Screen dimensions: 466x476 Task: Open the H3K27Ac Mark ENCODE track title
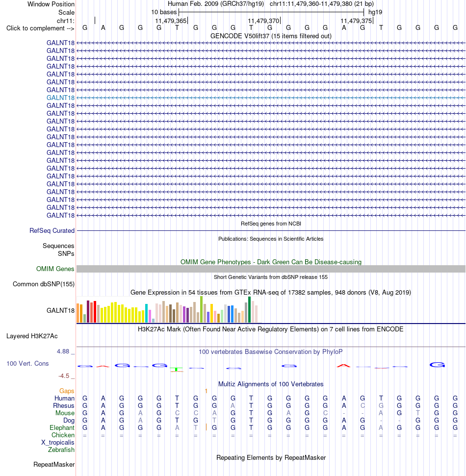pyautogui.click(x=271, y=329)
